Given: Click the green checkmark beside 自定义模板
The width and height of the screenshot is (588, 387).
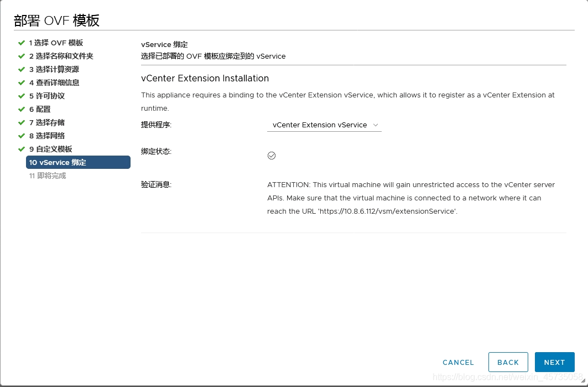Looking at the screenshot, I should click(22, 149).
